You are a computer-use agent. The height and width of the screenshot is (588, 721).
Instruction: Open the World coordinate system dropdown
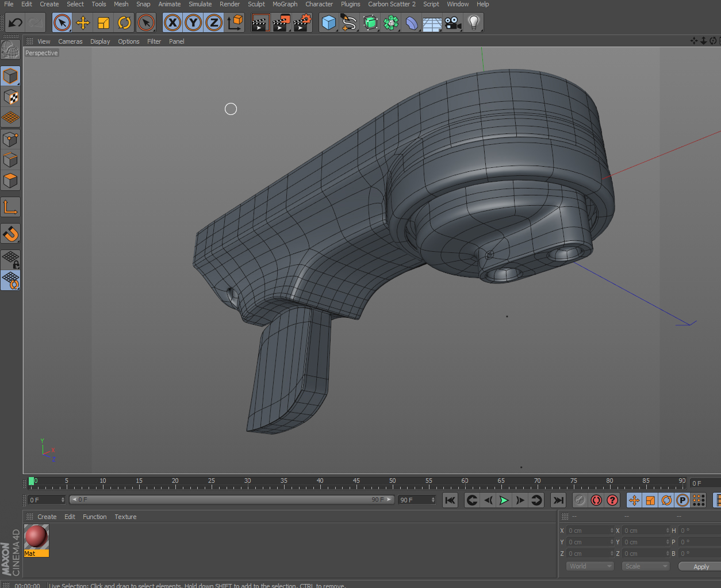[590, 566]
